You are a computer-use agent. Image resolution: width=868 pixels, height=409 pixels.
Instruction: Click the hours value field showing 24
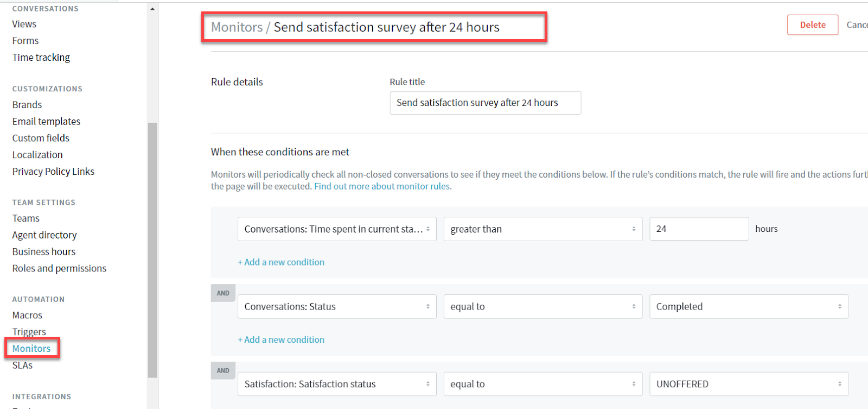coord(699,229)
